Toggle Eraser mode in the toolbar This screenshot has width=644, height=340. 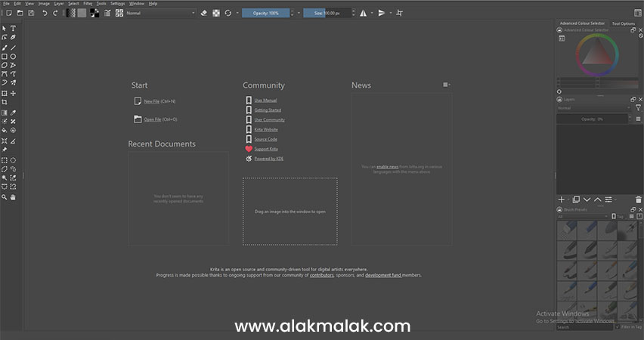[204, 13]
